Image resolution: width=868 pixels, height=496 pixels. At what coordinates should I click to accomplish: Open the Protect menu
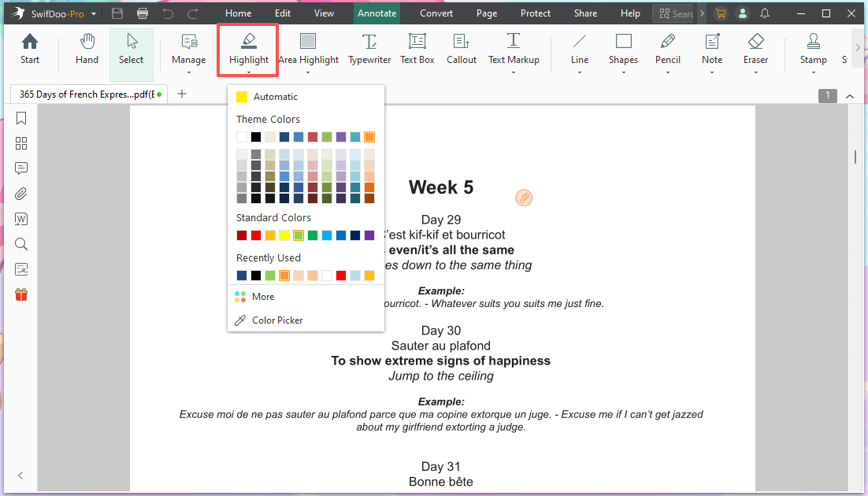535,13
